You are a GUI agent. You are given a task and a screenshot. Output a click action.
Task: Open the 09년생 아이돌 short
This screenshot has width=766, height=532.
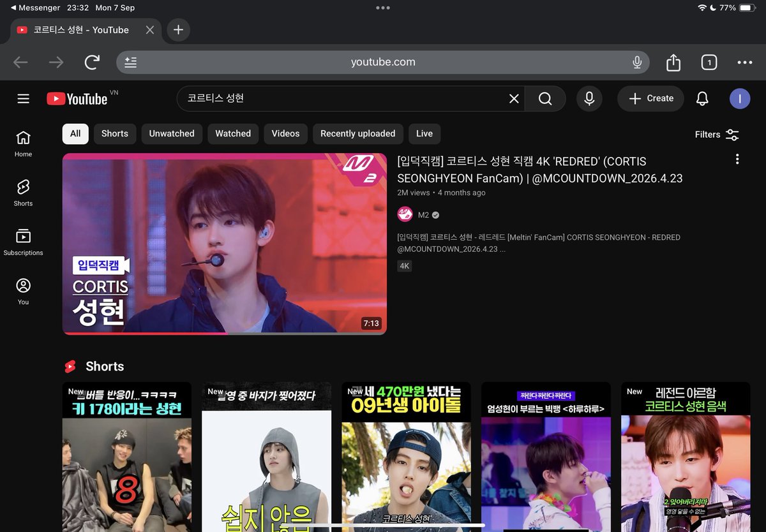406,457
